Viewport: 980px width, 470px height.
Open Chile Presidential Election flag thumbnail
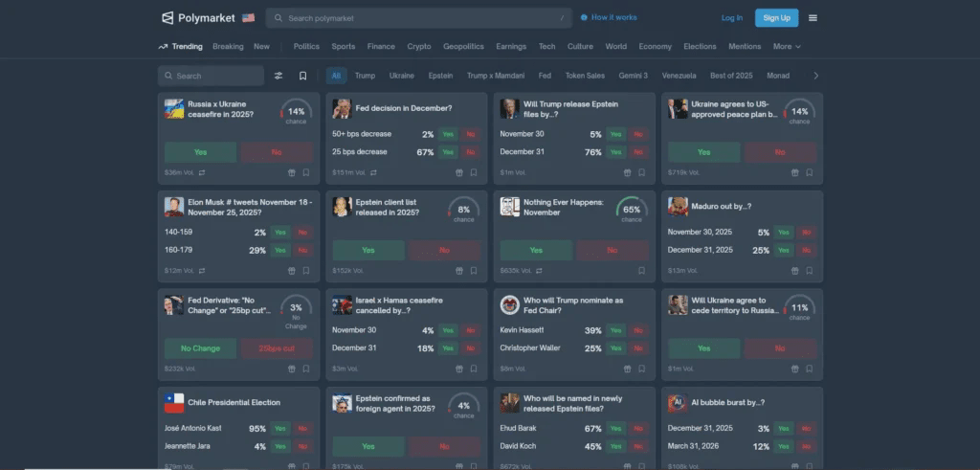pyautogui.click(x=174, y=403)
